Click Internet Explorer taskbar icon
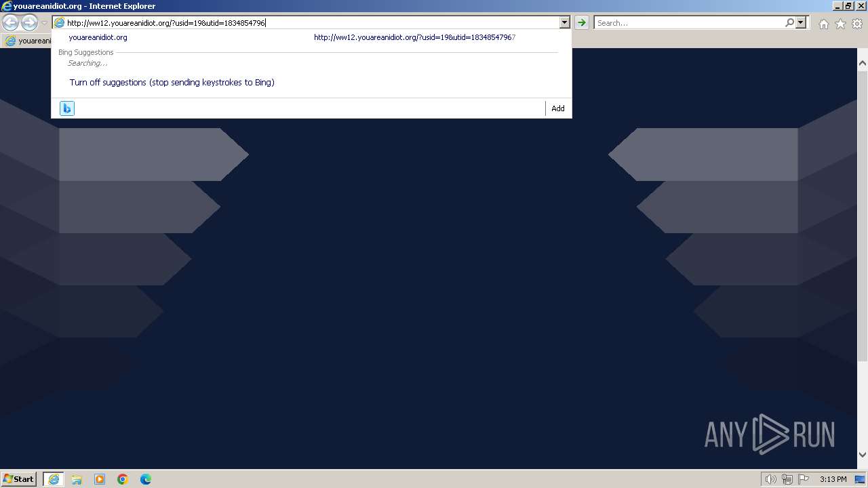 54,479
